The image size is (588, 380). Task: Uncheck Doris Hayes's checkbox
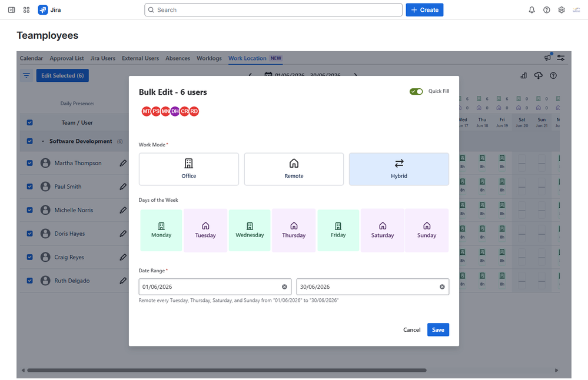tap(29, 234)
